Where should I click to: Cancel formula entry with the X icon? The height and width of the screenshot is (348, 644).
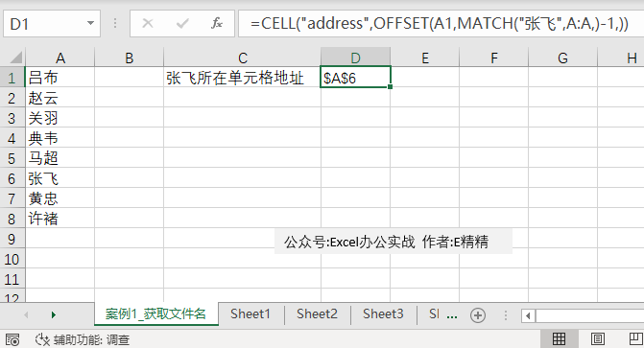pos(148,23)
